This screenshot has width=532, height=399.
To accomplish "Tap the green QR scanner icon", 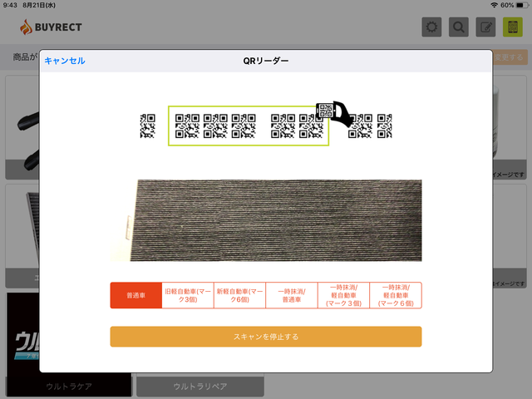I will pyautogui.click(x=513, y=27).
